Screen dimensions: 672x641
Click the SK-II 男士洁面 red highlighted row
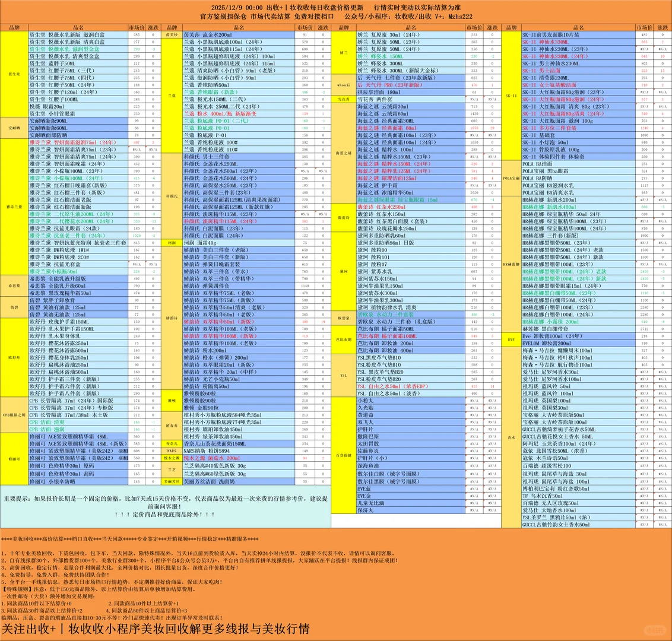tap(544, 70)
